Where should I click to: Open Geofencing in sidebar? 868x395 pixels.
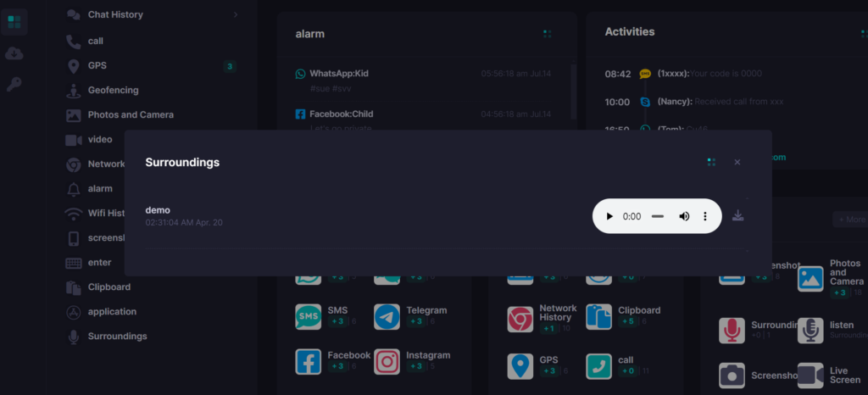coord(113,90)
